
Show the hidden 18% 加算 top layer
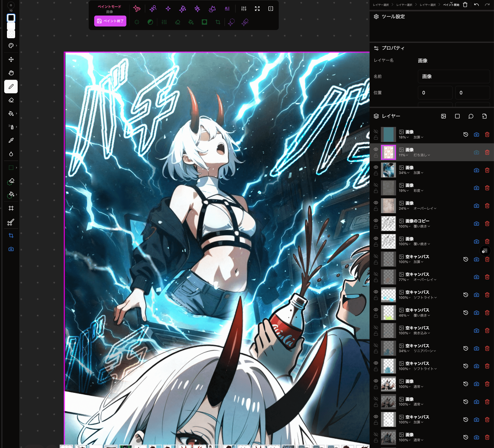coord(376,132)
